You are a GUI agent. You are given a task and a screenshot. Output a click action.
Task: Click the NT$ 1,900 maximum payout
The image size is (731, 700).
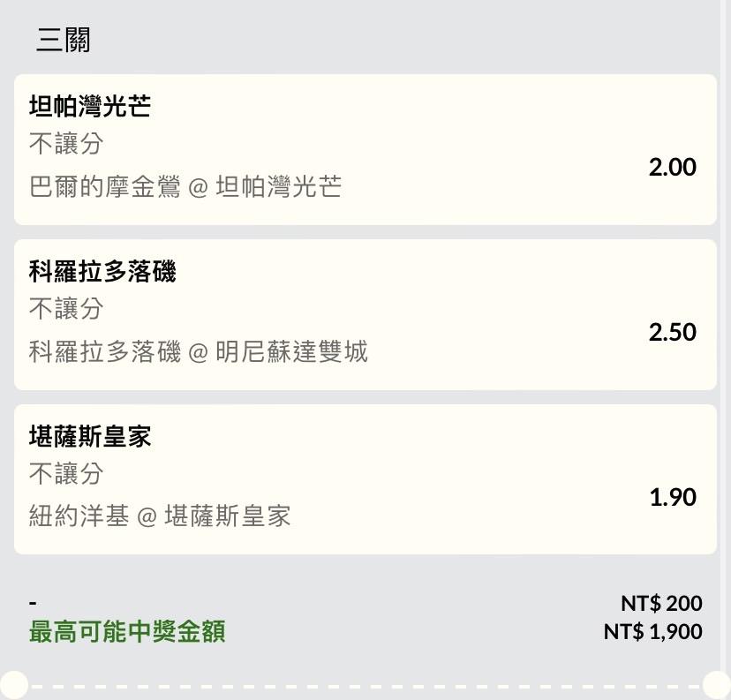[652, 632]
